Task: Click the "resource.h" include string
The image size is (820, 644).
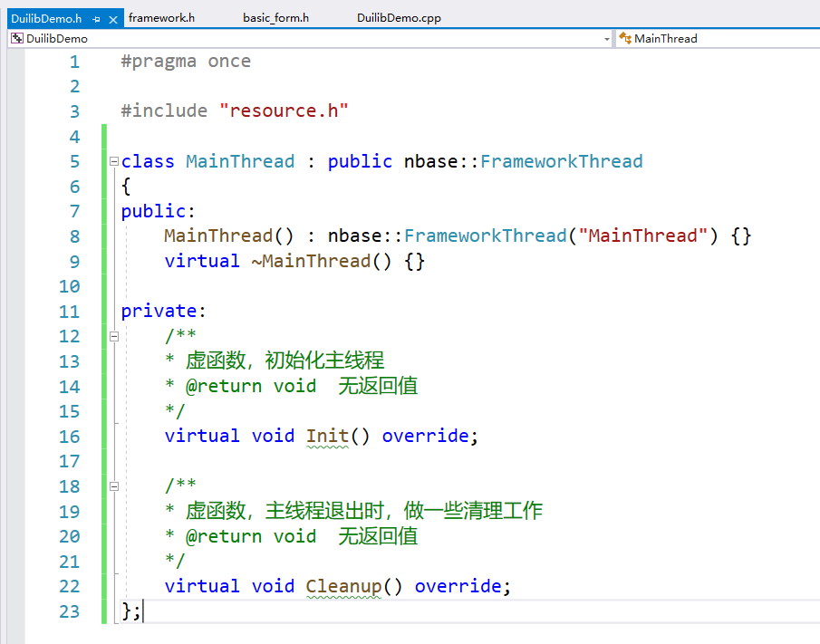Action: (x=284, y=111)
